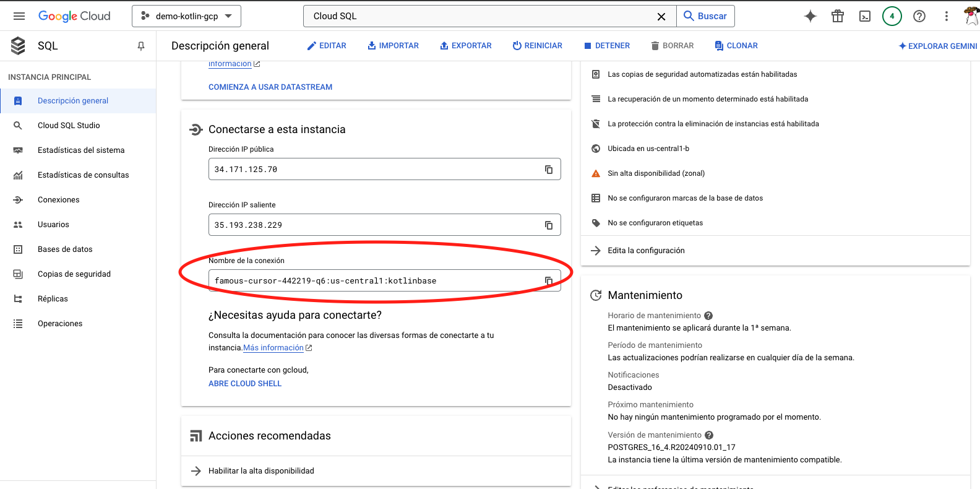The image size is (980, 489).
Task: Click COMIENZA A USAR DATASTREAM link
Action: pos(270,87)
